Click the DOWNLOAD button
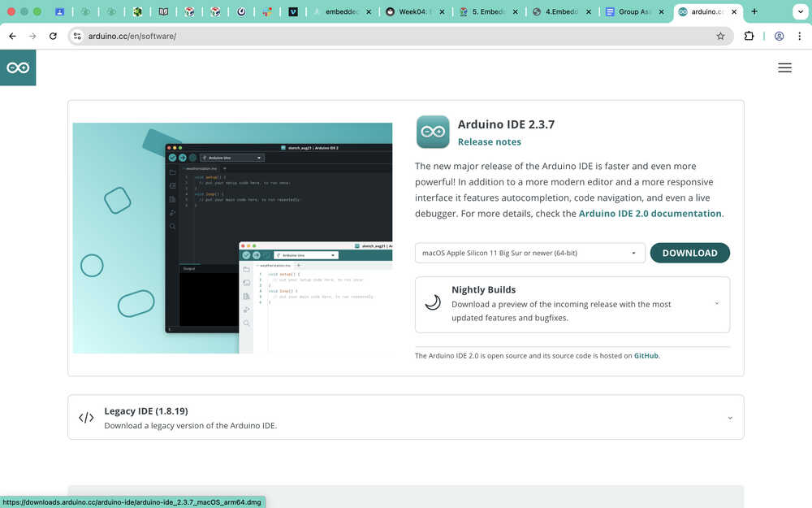The width and height of the screenshot is (812, 508). (x=689, y=253)
